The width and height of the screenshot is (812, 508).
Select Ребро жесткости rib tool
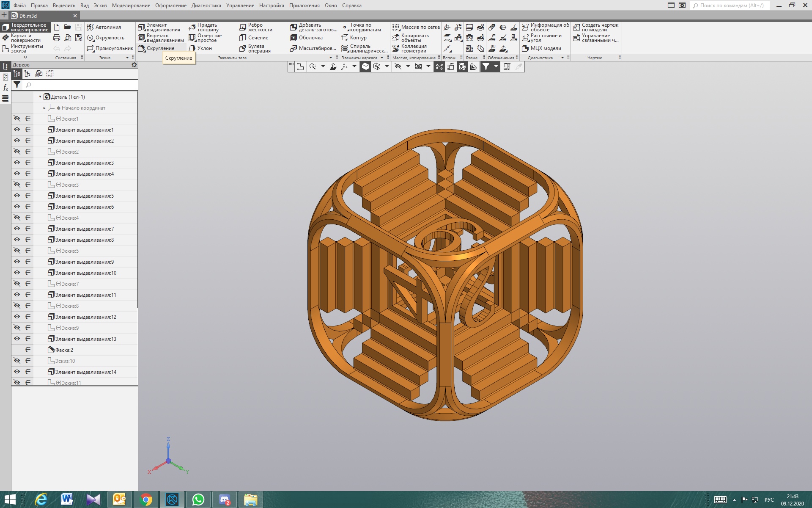coord(256,28)
